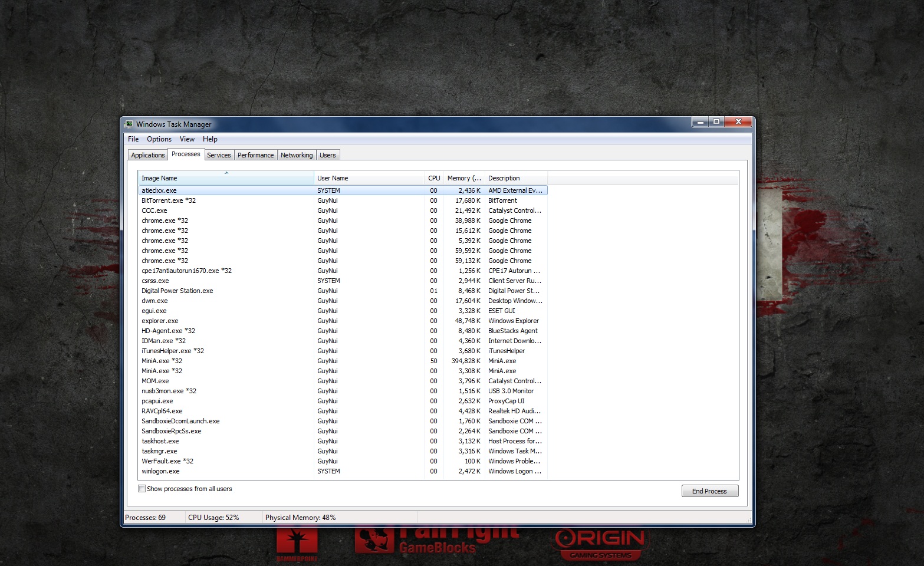Viewport: 924px width, 566px height.
Task: Select MiniA.exe using 394,828 K memory
Action: [343, 361]
